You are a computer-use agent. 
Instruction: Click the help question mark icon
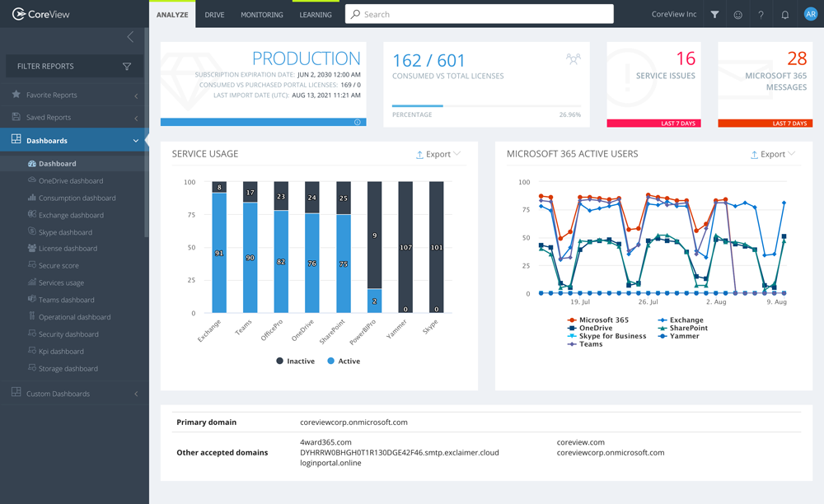click(x=761, y=14)
